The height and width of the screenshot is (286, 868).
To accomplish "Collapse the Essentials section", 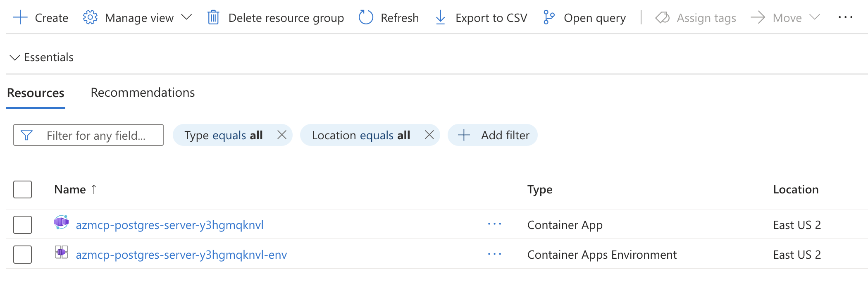I will tap(15, 57).
